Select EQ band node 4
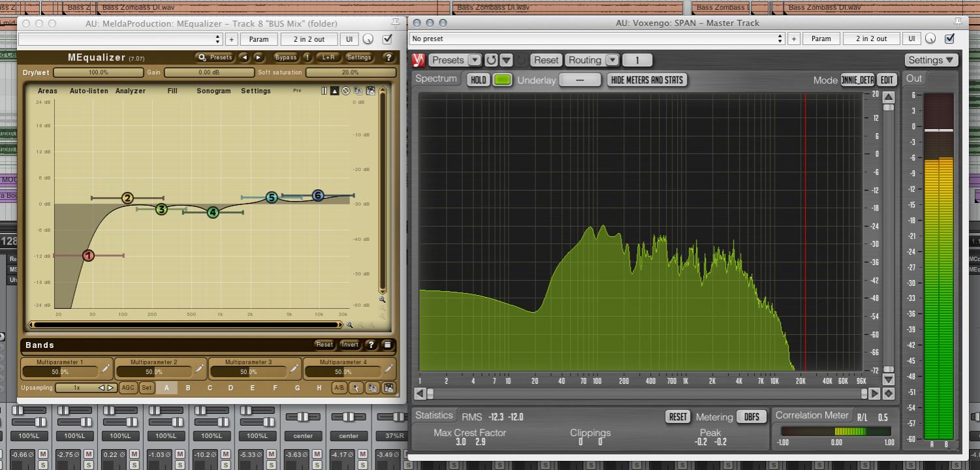 click(213, 212)
